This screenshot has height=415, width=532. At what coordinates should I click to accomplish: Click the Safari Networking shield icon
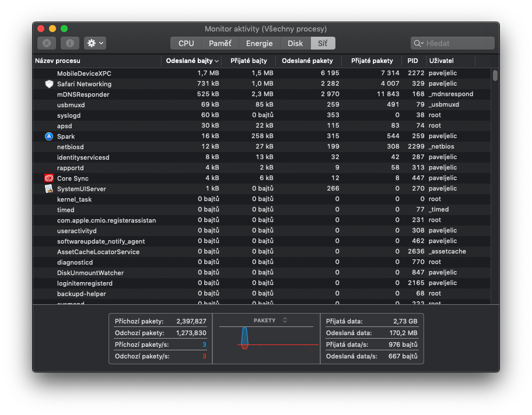click(x=49, y=84)
